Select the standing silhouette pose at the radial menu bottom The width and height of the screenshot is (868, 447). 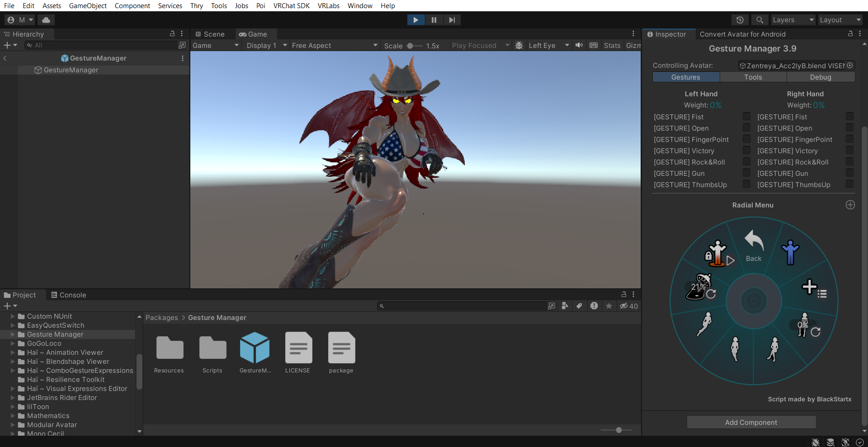point(735,348)
